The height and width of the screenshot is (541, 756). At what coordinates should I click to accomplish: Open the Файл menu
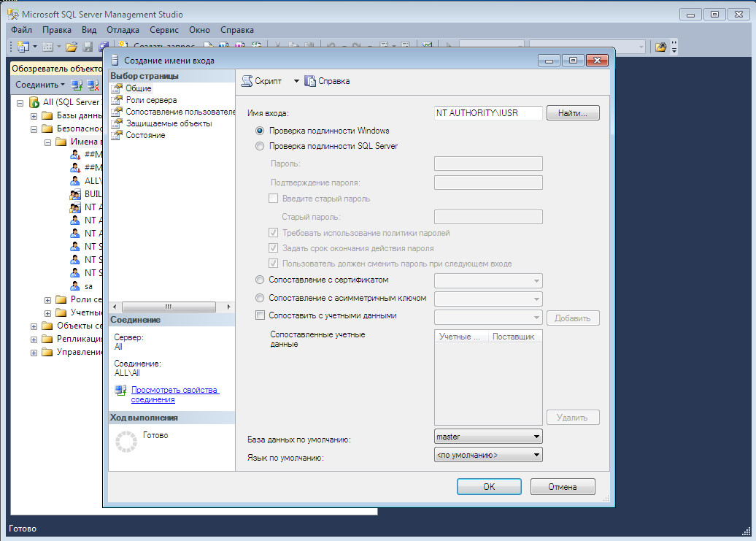(x=22, y=30)
